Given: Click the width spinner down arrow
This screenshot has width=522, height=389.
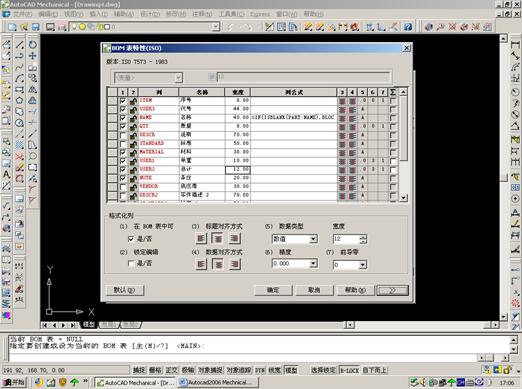Looking at the screenshot, I should click(x=363, y=241).
